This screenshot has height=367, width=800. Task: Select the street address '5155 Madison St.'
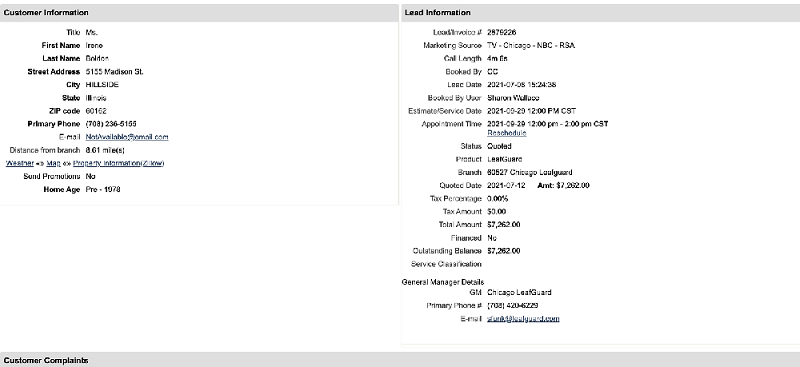pos(114,71)
